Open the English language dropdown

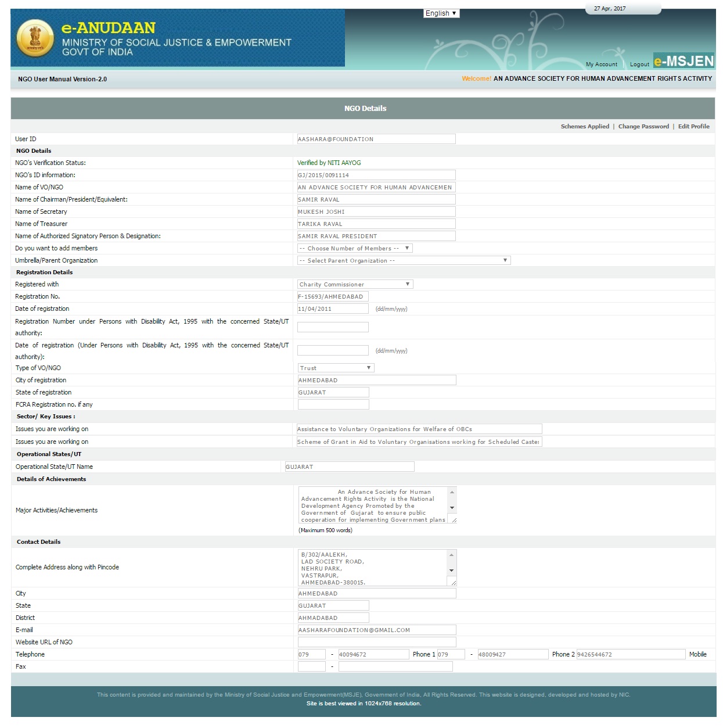(441, 13)
